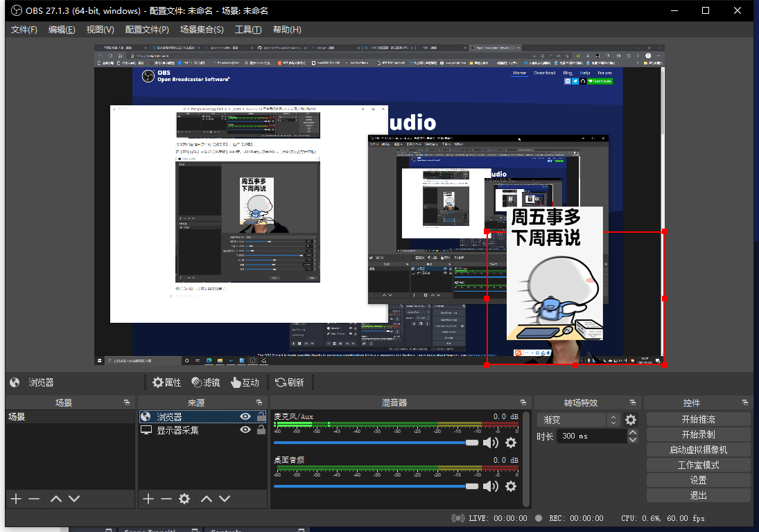Screen dimensions: 759x532
Task: Select the 显示器采集 source row
Action: (x=202, y=430)
